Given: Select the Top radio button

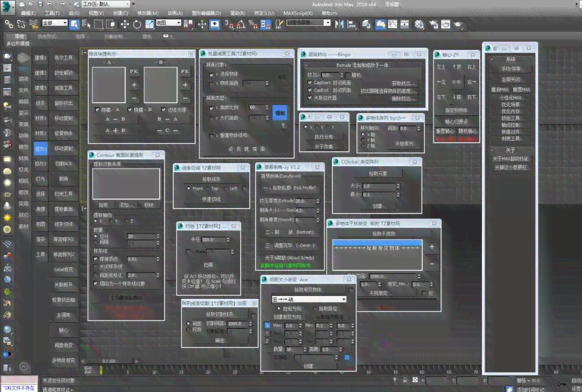Looking at the screenshot, I should point(208,189).
